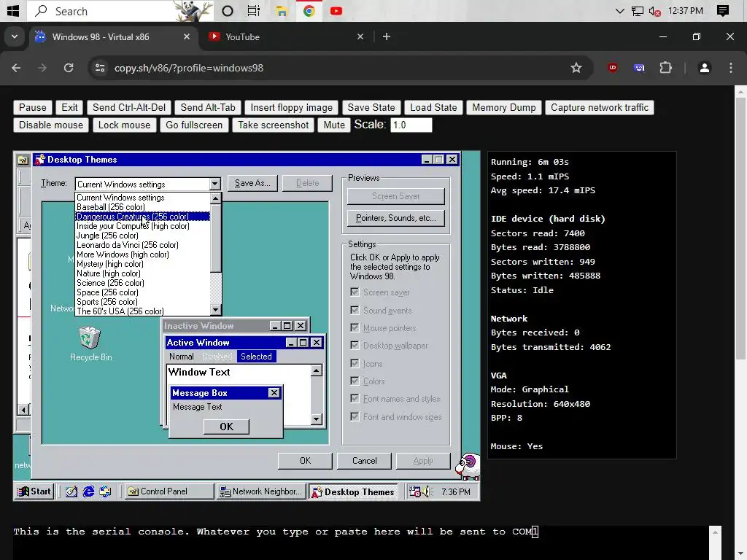Click Save As... in Desktop Themes
Screen dimensions: 747x560
click(x=252, y=183)
